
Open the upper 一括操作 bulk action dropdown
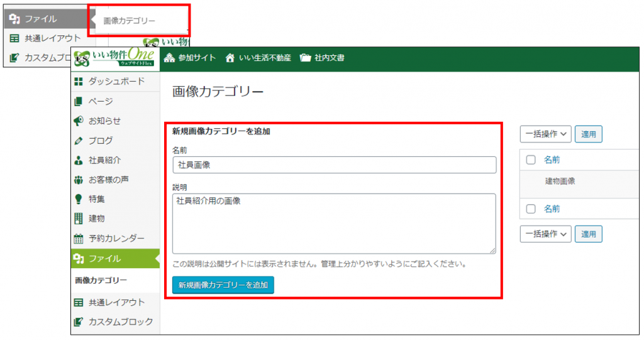545,134
